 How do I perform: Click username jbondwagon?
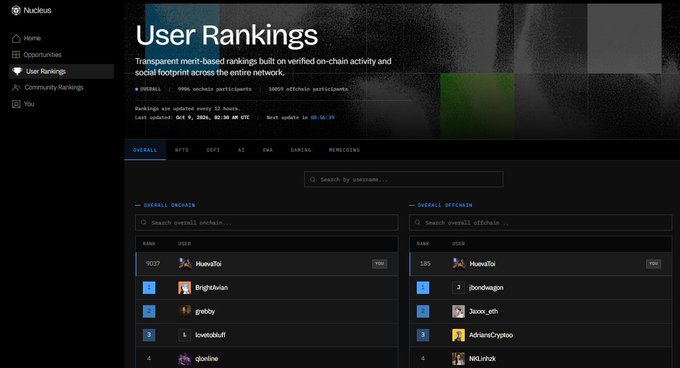[486, 287]
